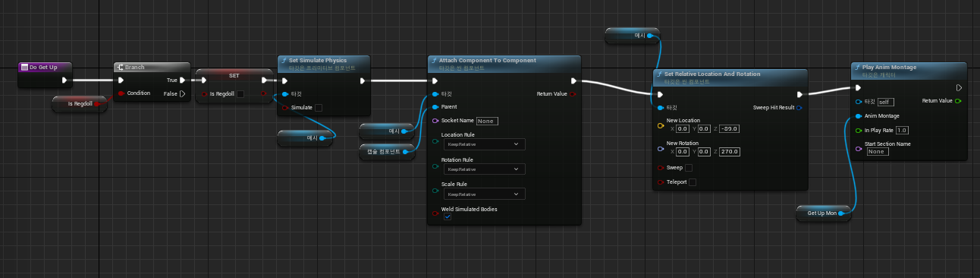980x278 pixels.
Task: Click Play Anim Montage exec output pin
Action: pyautogui.click(x=959, y=87)
